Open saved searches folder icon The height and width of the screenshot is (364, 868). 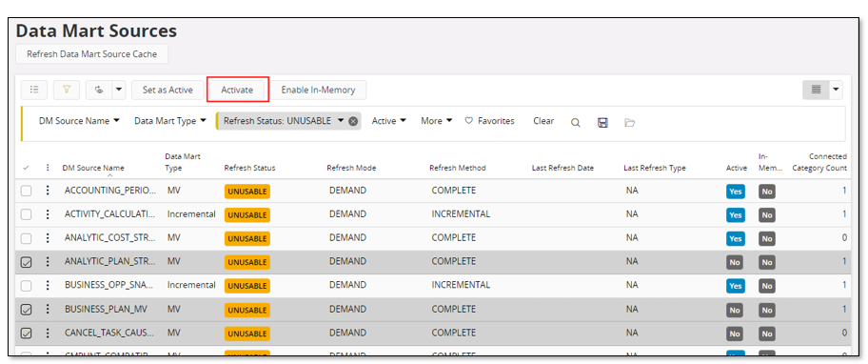click(x=629, y=122)
